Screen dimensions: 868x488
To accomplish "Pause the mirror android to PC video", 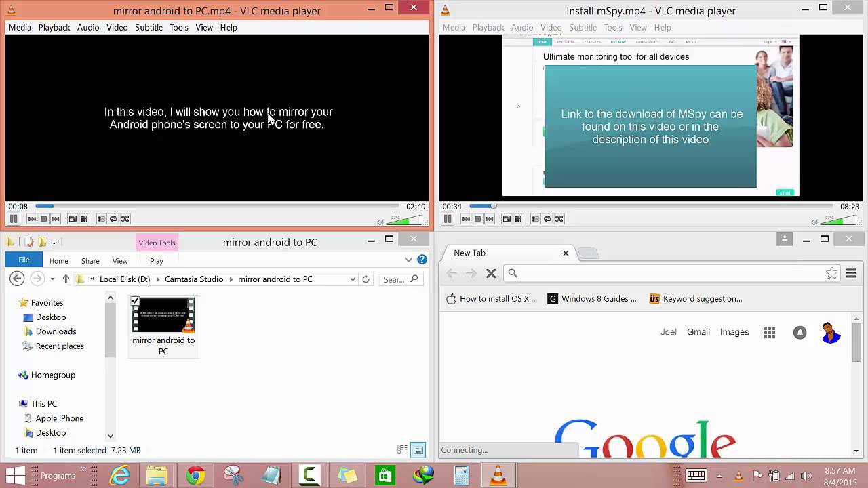I will point(13,219).
